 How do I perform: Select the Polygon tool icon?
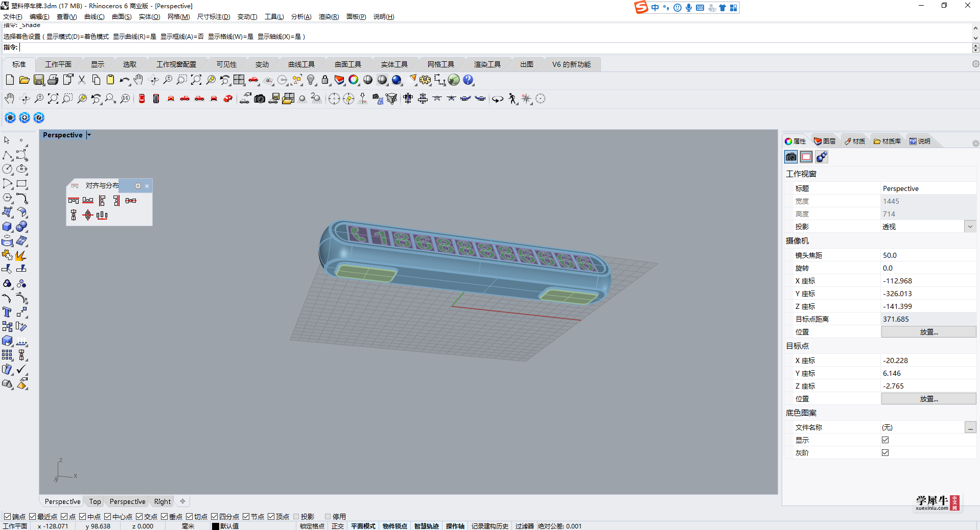[x=7, y=198]
